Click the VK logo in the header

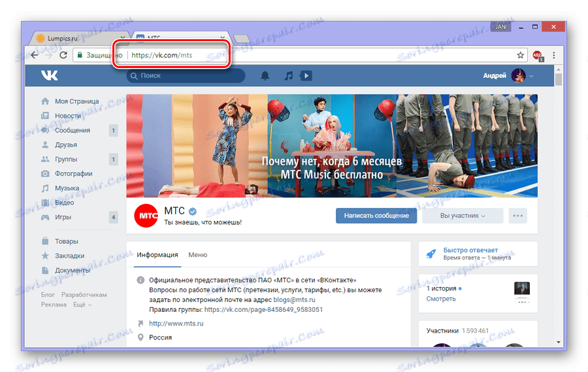[x=50, y=75]
